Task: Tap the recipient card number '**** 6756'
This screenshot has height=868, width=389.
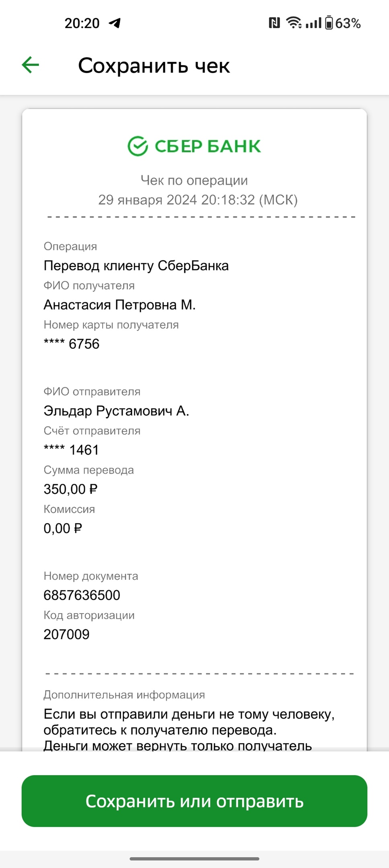Action: (72, 344)
